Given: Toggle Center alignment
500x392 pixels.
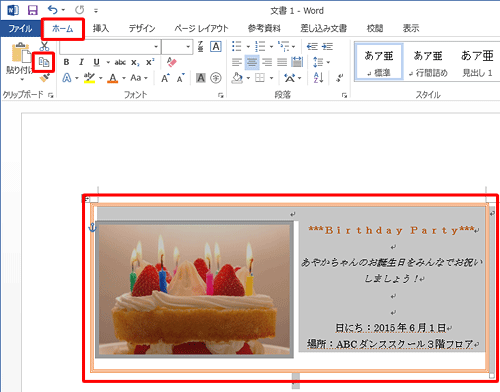Looking at the screenshot, I should [x=252, y=62].
